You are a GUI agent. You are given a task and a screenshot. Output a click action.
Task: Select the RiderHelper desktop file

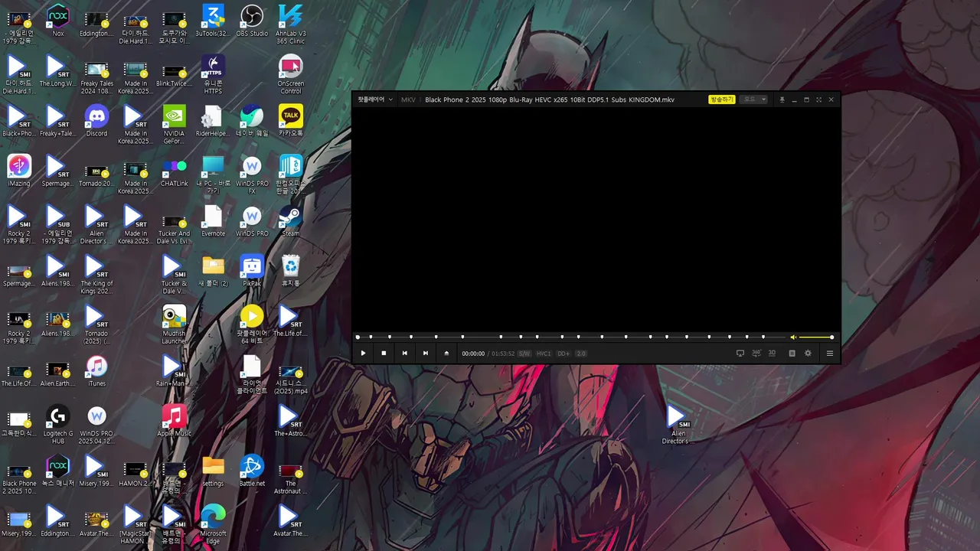click(x=213, y=121)
